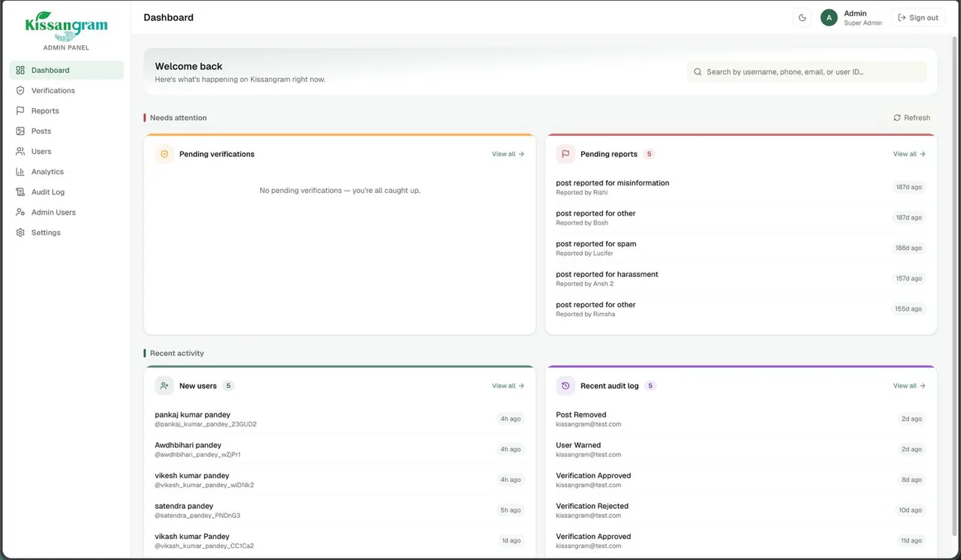Click the Dashboard grid icon in sidebar
This screenshot has height=560, width=961.
[x=20, y=70]
